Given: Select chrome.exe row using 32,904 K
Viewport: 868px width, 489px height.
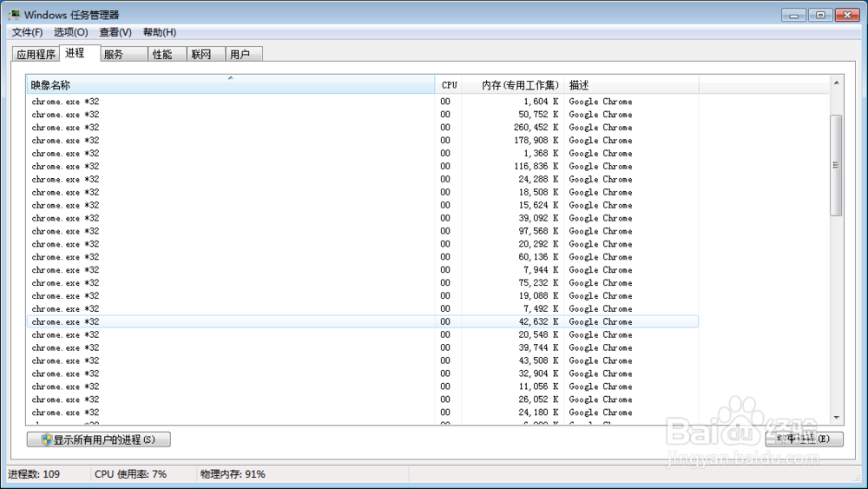Looking at the screenshot, I should [x=362, y=373].
